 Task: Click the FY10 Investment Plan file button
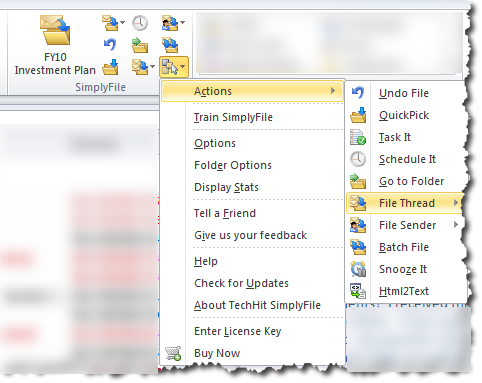click(55, 45)
